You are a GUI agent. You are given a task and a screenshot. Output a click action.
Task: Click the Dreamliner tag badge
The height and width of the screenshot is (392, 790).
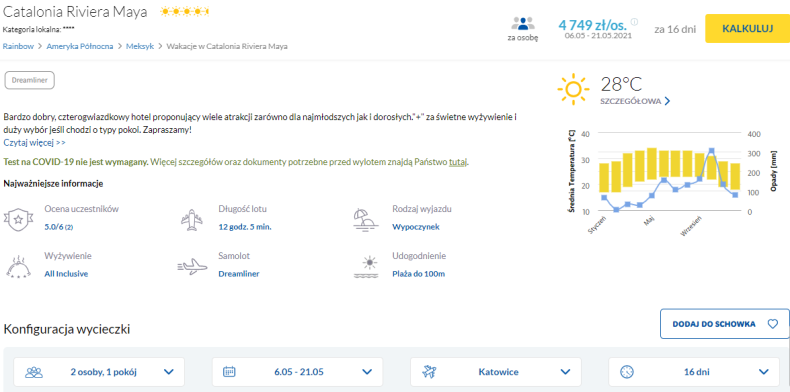[x=29, y=81]
